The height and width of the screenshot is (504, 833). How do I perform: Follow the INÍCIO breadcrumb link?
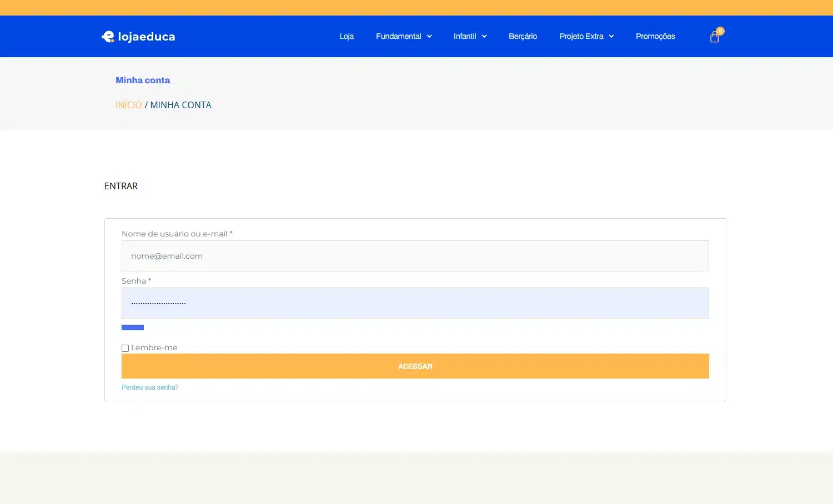click(x=129, y=105)
